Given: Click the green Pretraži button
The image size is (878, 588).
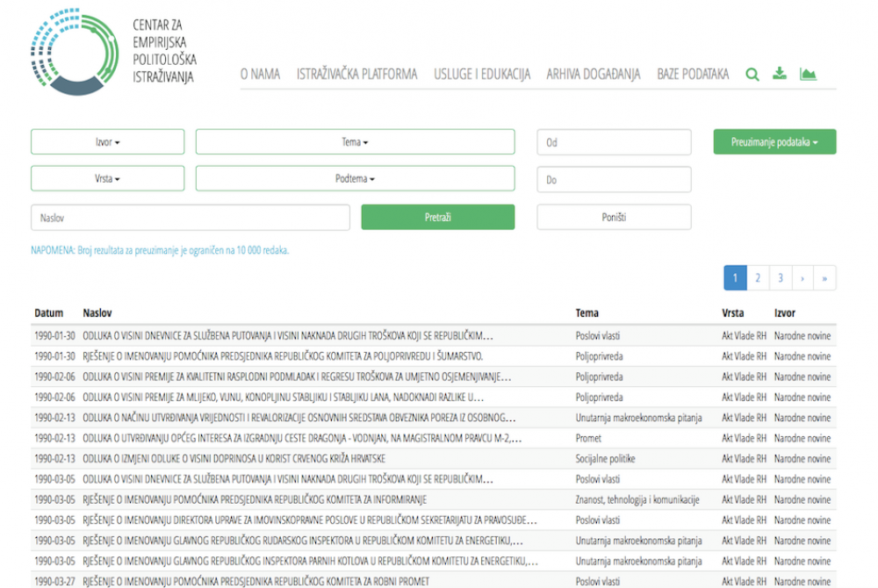Looking at the screenshot, I should click(x=438, y=217).
